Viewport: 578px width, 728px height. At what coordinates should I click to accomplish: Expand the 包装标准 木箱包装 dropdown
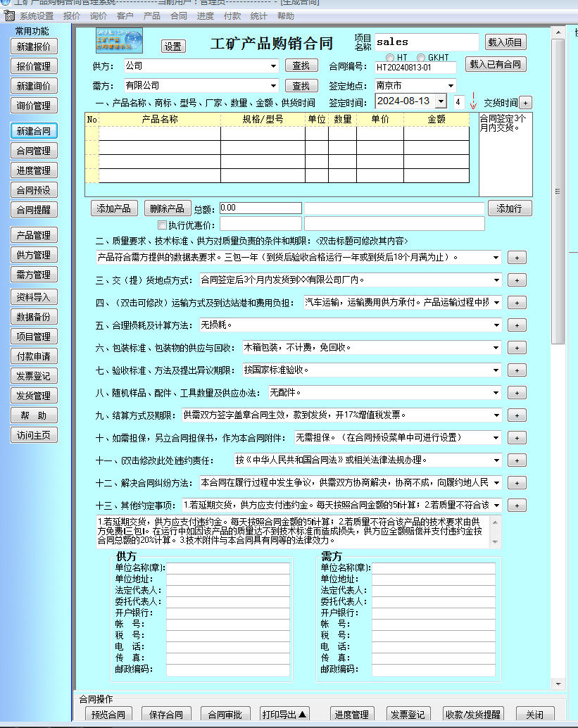coord(496,348)
